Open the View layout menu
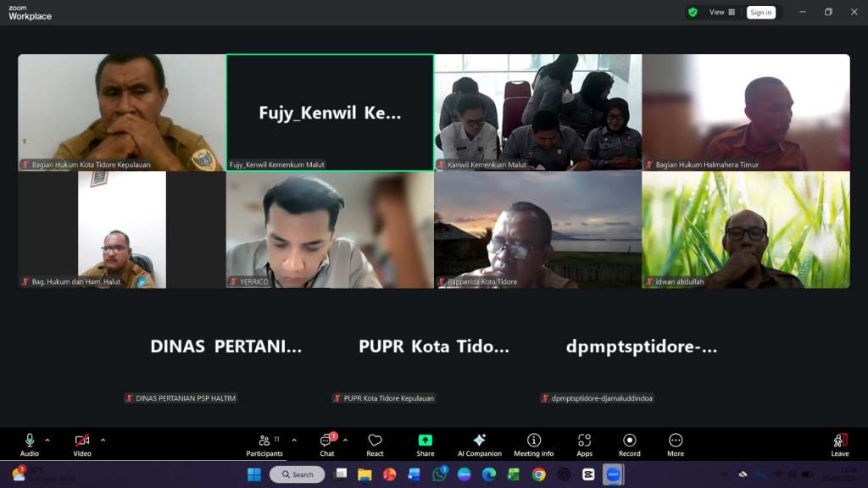 pyautogui.click(x=722, y=13)
